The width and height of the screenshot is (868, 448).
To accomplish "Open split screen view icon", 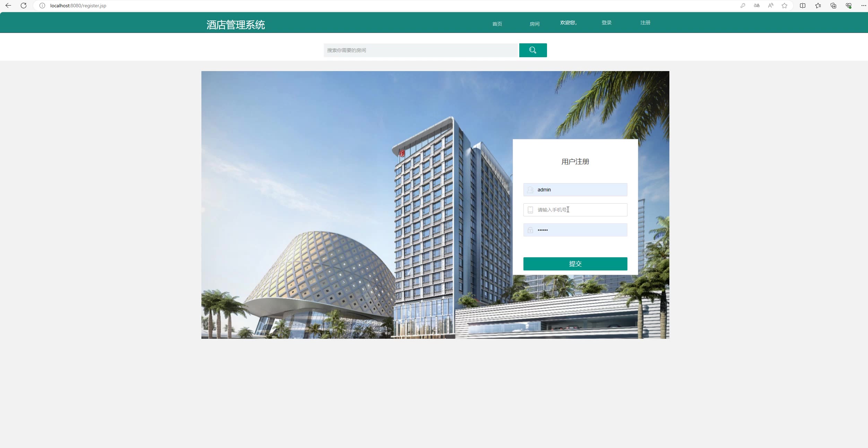I will pos(802,6).
